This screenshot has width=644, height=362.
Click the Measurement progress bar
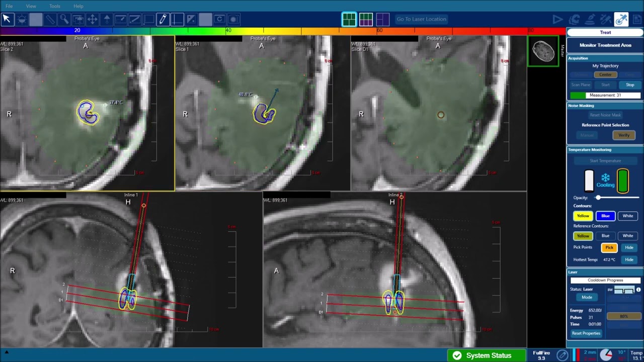tap(605, 95)
